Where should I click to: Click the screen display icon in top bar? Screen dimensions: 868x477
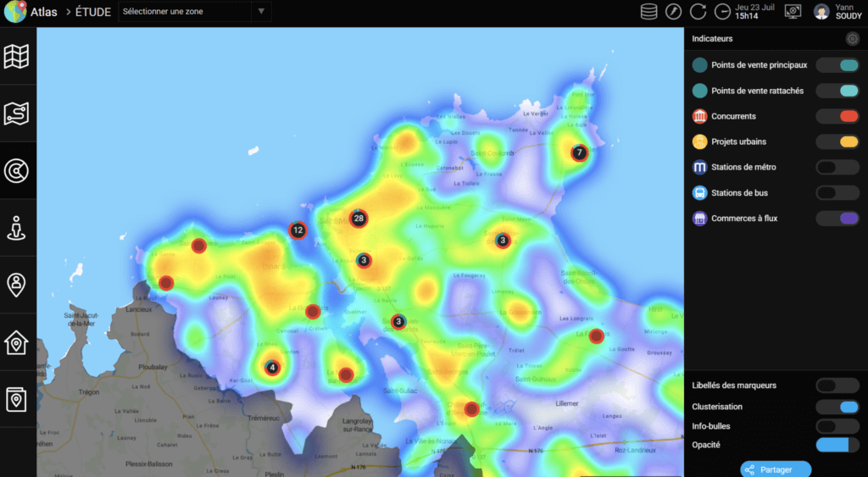793,11
